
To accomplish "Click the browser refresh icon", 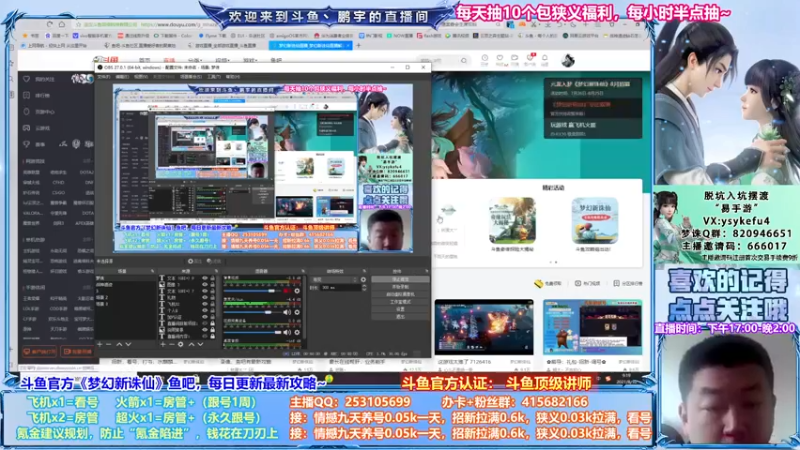I will [x=49, y=24].
